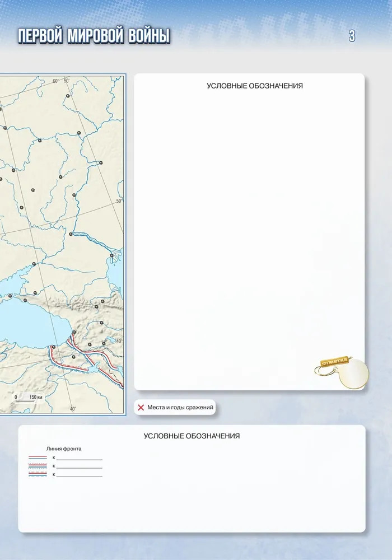
Task: Click the red X battle marker icon
Action: click(x=141, y=407)
